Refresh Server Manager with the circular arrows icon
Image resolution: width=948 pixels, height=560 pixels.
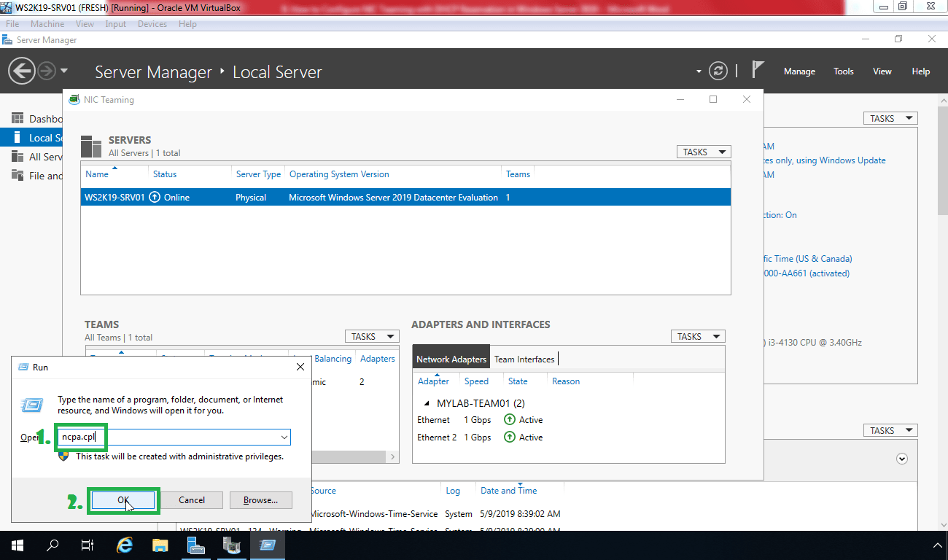(x=719, y=71)
